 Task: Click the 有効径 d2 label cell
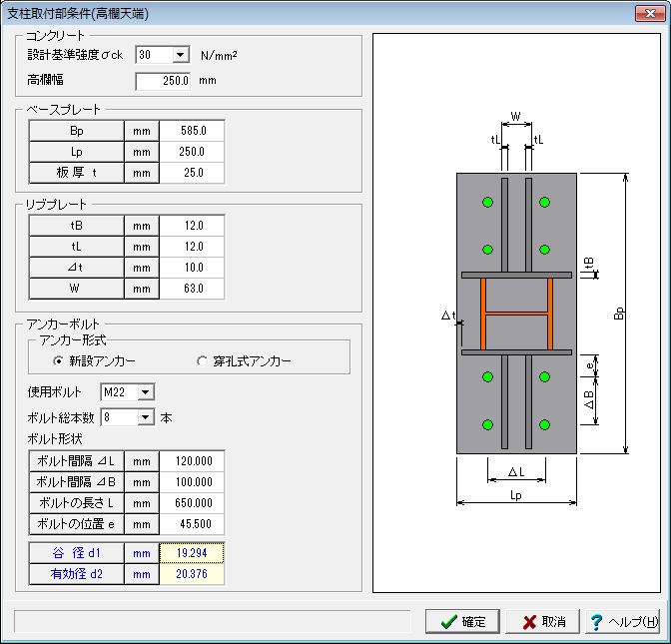77,574
